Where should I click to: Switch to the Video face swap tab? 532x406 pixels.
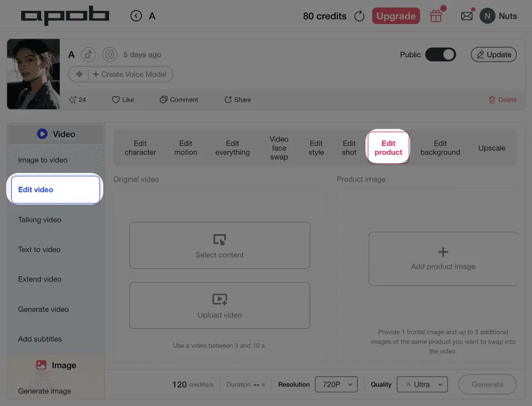[279, 148]
